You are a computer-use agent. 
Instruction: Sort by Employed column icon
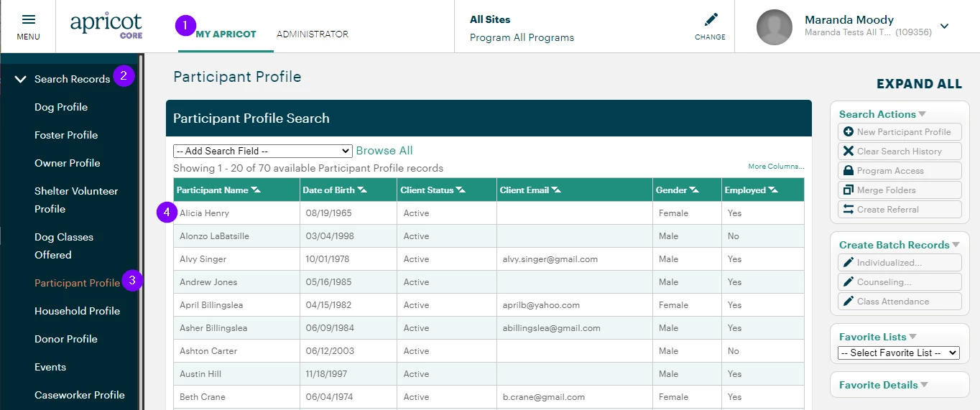(x=773, y=190)
